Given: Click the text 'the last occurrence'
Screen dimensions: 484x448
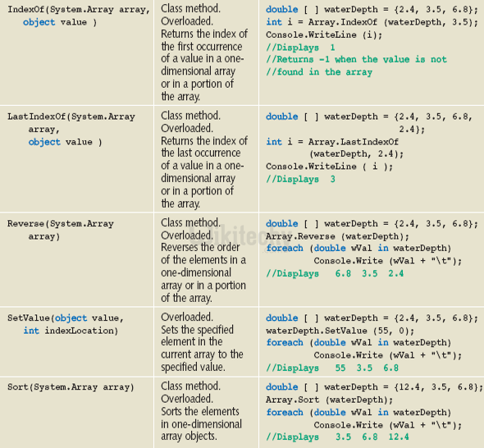Looking at the screenshot, I should pos(201,153).
